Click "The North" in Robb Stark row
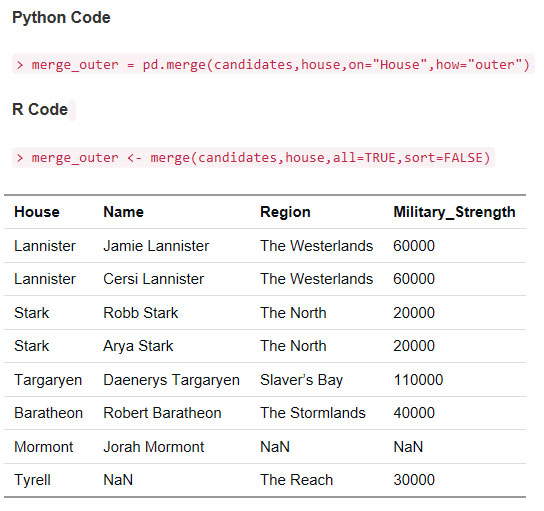The image size is (544, 511). (x=293, y=313)
